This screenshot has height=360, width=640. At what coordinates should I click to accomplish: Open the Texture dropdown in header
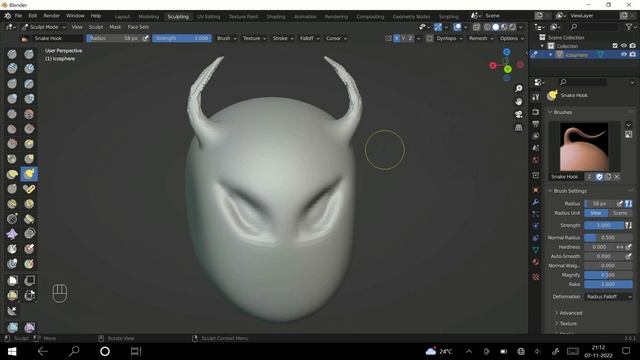(254, 38)
